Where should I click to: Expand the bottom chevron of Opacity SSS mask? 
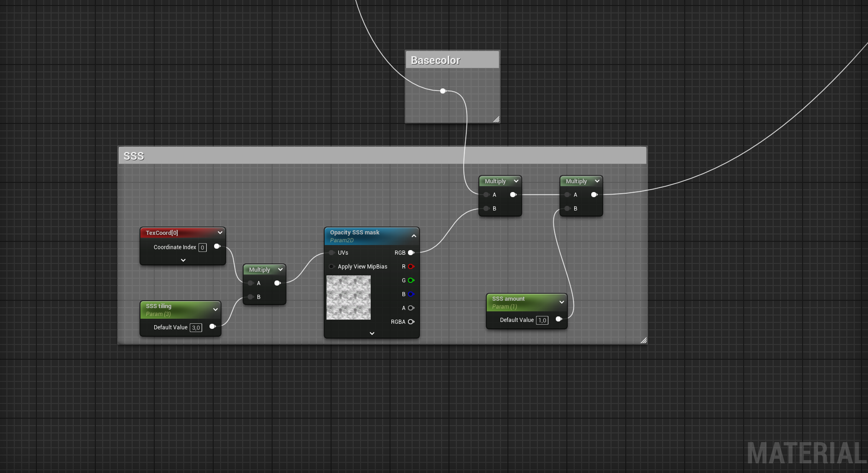coord(372,333)
